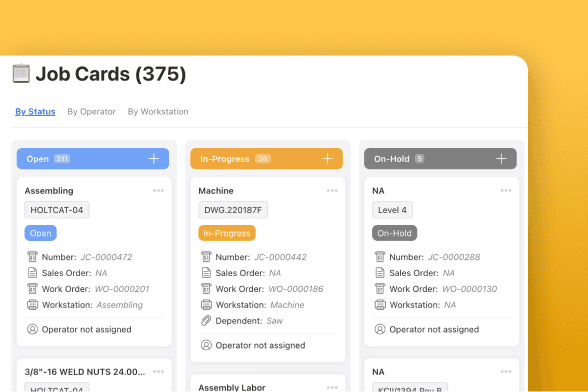Open the Machine card's three-dot menu
The height and width of the screenshot is (392, 588).
[332, 191]
